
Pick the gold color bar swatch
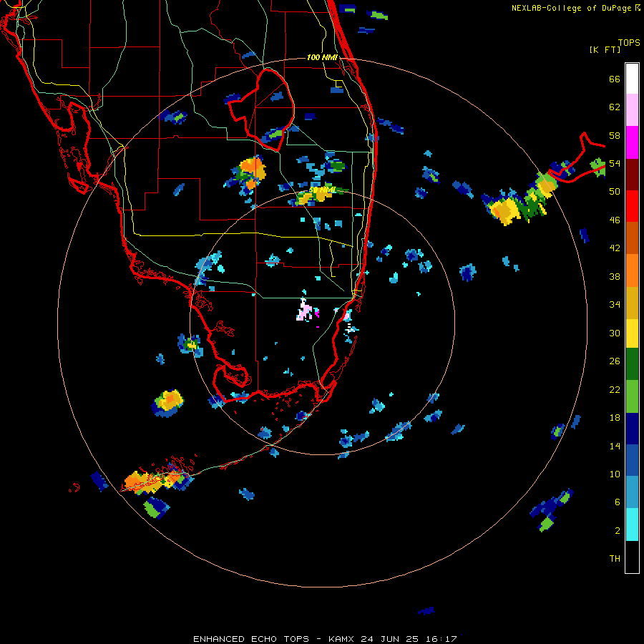(x=632, y=302)
